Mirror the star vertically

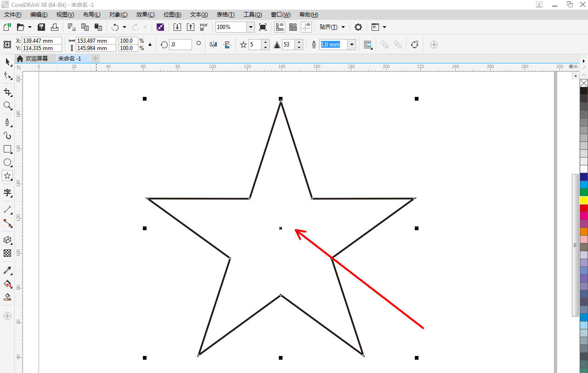click(226, 45)
